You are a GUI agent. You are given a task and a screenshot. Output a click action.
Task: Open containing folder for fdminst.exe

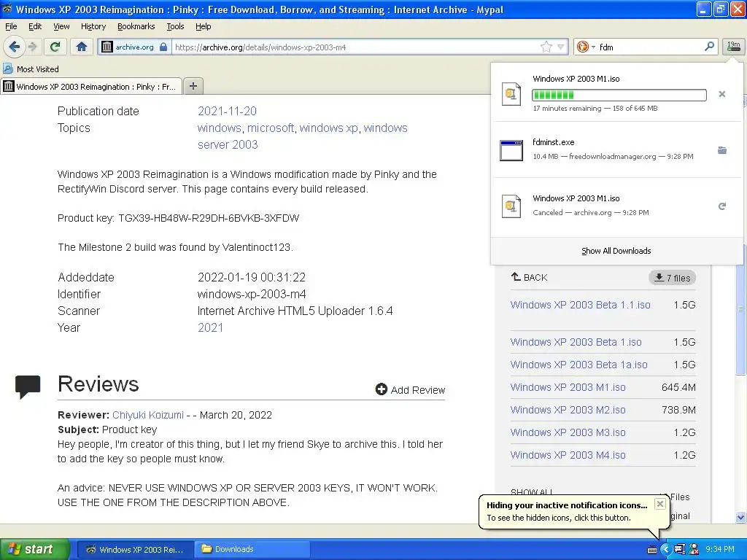[x=722, y=150]
